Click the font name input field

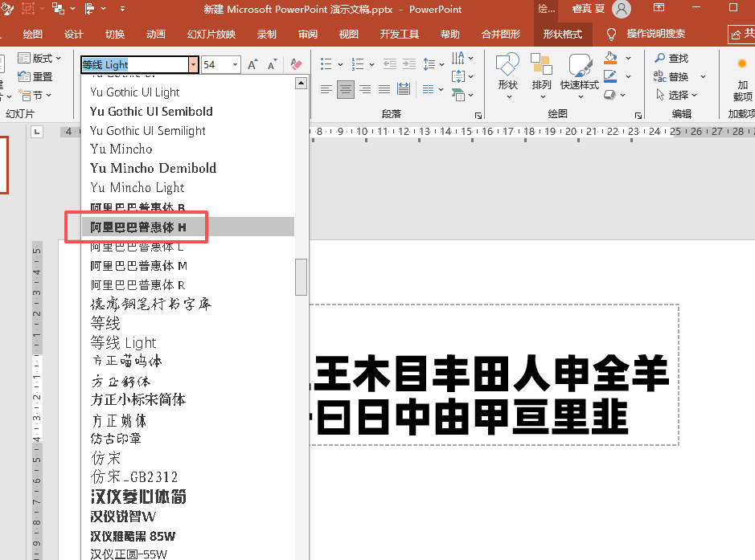point(135,64)
